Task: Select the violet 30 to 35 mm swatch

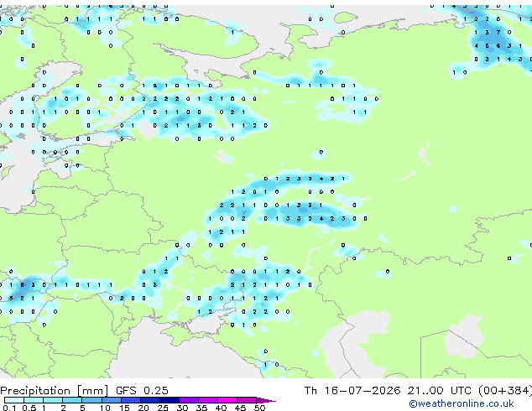Action: [x=189, y=400]
